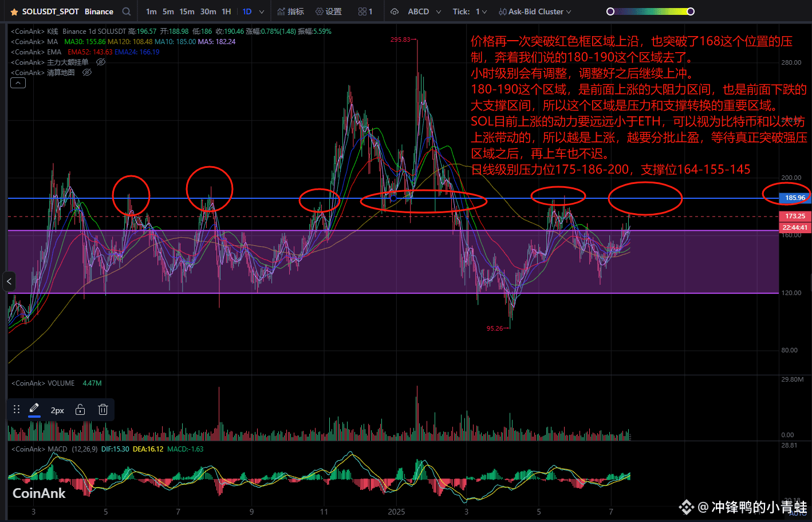Switch to the 1H timeframe

(x=226, y=11)
